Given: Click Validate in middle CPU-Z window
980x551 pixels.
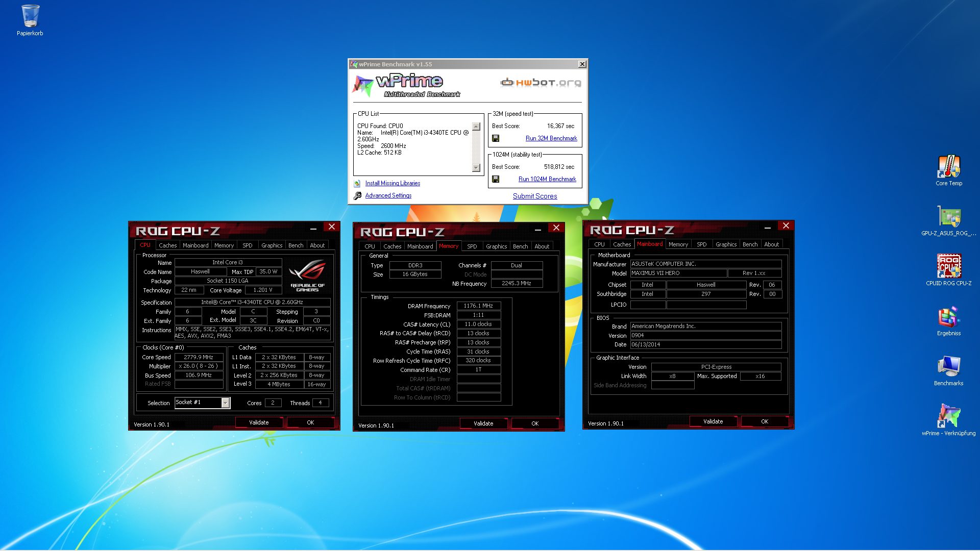Looking at the screenshot, I should [x=483, y=423].
